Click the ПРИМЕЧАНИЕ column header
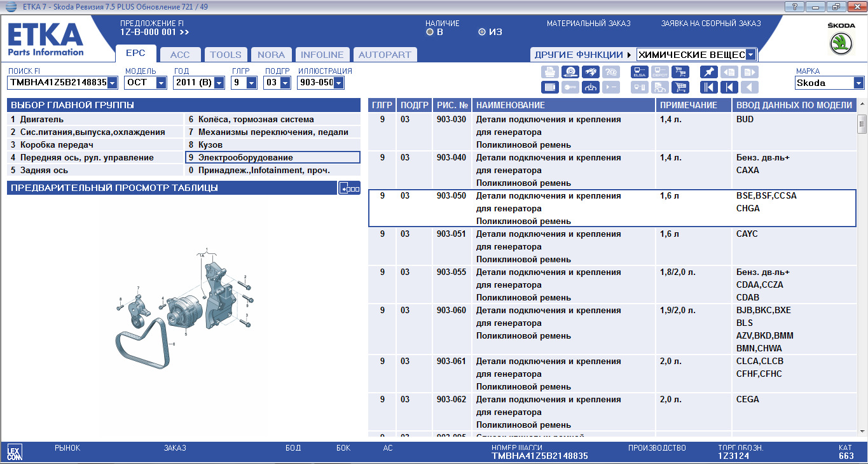 click(x=693, y=106)
